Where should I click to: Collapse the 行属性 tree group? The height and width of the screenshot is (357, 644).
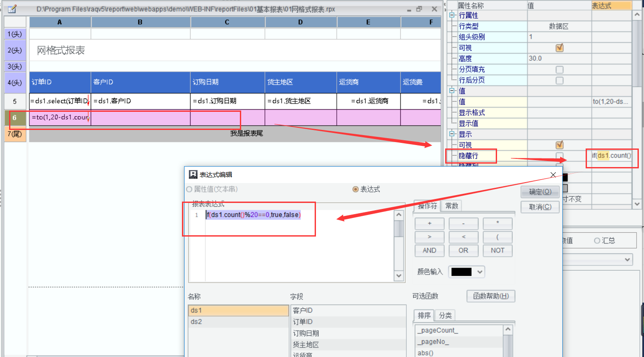tap(452, 16)
